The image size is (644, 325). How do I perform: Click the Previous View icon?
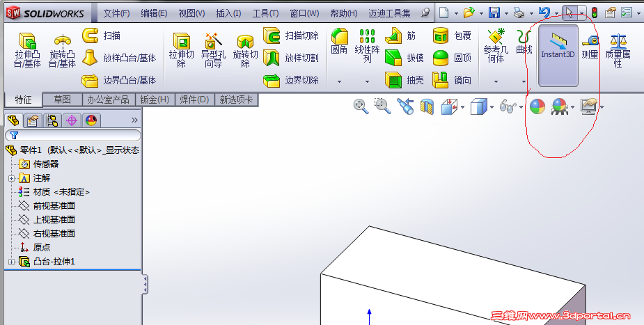coord(405,106)
